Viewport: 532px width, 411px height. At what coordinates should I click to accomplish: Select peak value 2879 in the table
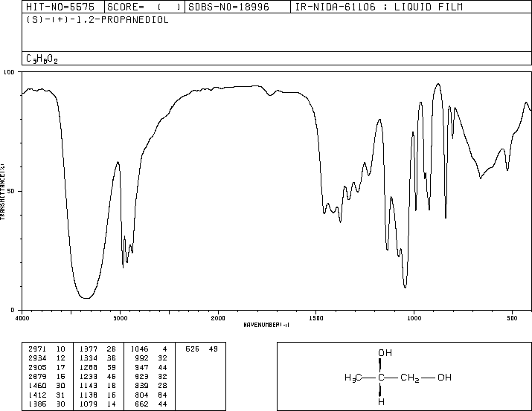37,376
